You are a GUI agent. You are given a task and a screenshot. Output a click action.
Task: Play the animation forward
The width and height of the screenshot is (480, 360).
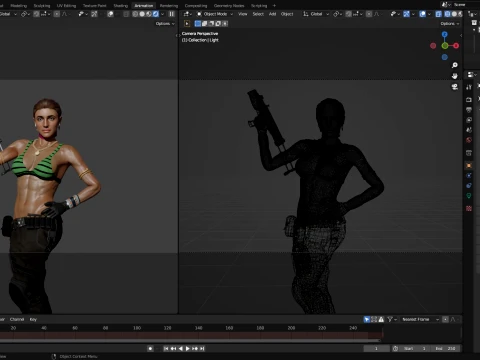pos(188,348)
